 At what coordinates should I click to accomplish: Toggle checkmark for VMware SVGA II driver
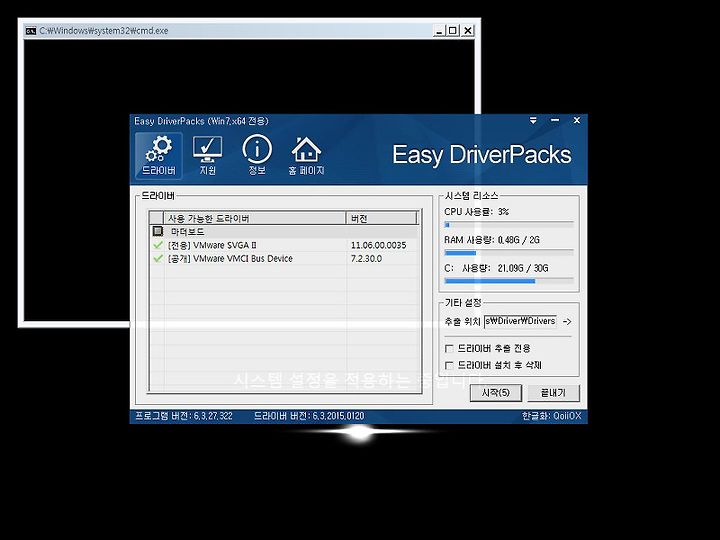click(x=158, y=245)
